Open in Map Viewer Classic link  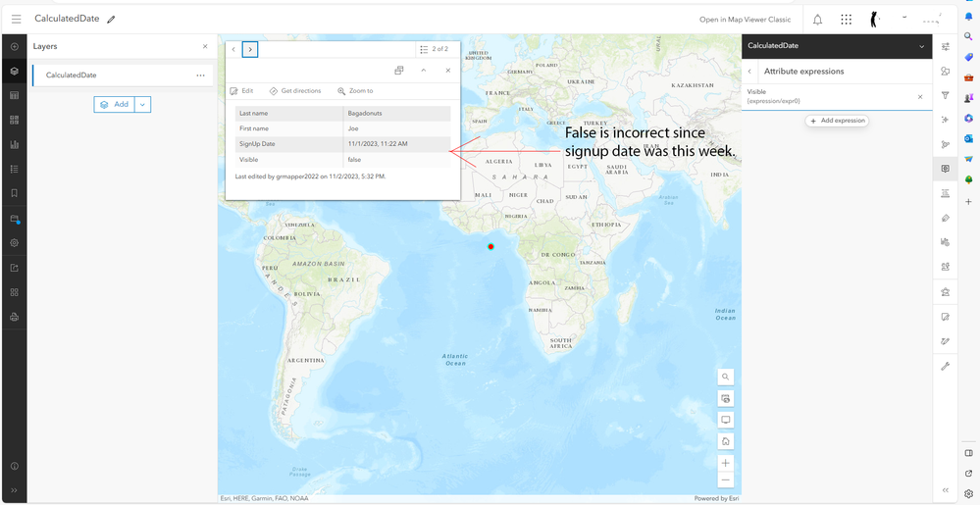click(x=745, y=20)
